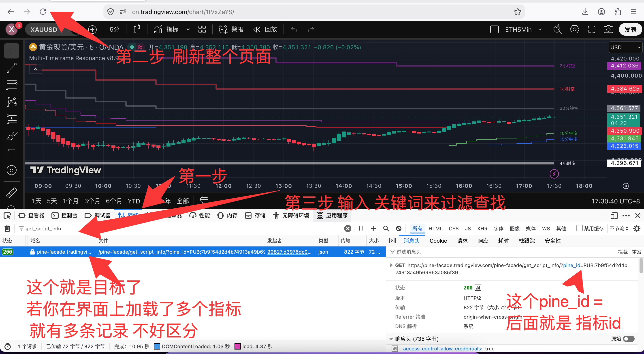The width and height of the screenshot is (644, 354).
Task: Open quick search lightbulb icon
Action: [557, 29]
